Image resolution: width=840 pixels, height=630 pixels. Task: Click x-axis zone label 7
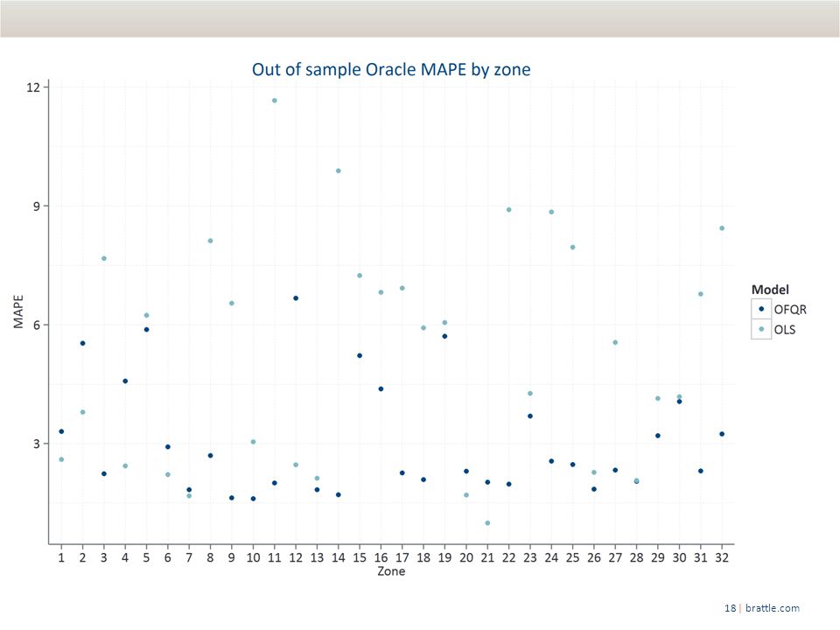pos(189,557)
